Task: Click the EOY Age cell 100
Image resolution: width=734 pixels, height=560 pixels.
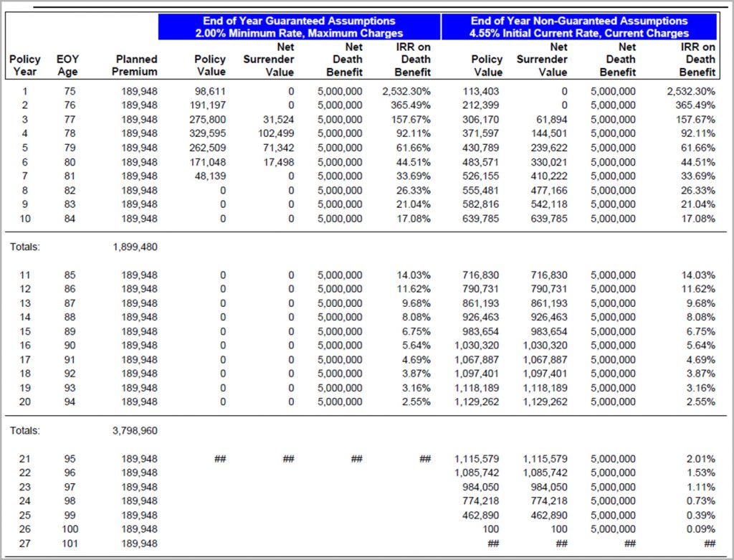Action: click(70, 529)
